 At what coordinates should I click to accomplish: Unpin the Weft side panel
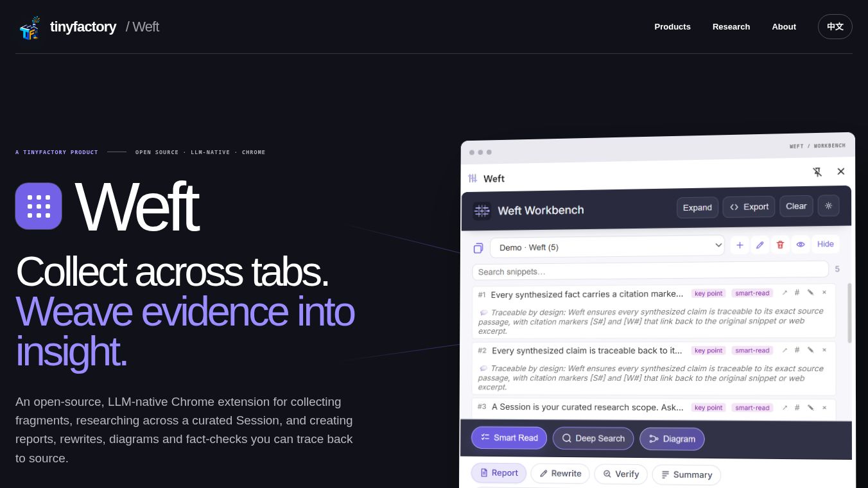[x=817, y=172]
